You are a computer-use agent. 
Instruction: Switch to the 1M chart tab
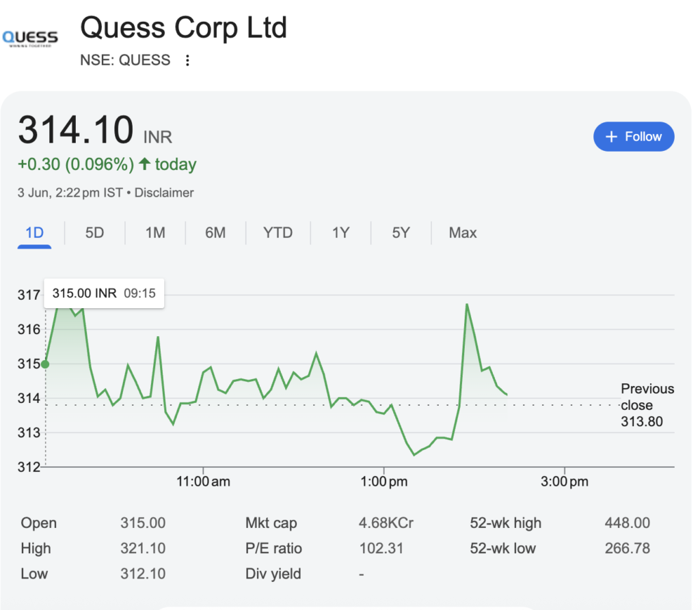(155, 233)
